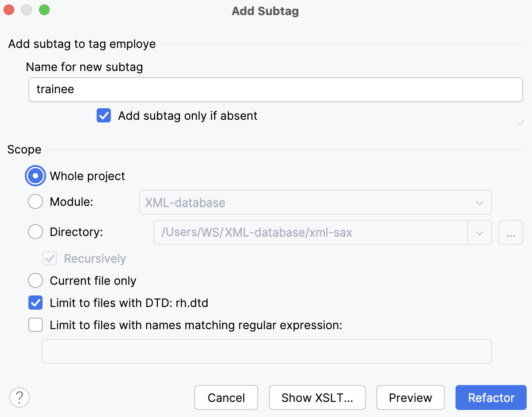This screenshot has width=532, height=417.
Task: Enable 'Add subtag only if absent'
Action: [103, 115]
